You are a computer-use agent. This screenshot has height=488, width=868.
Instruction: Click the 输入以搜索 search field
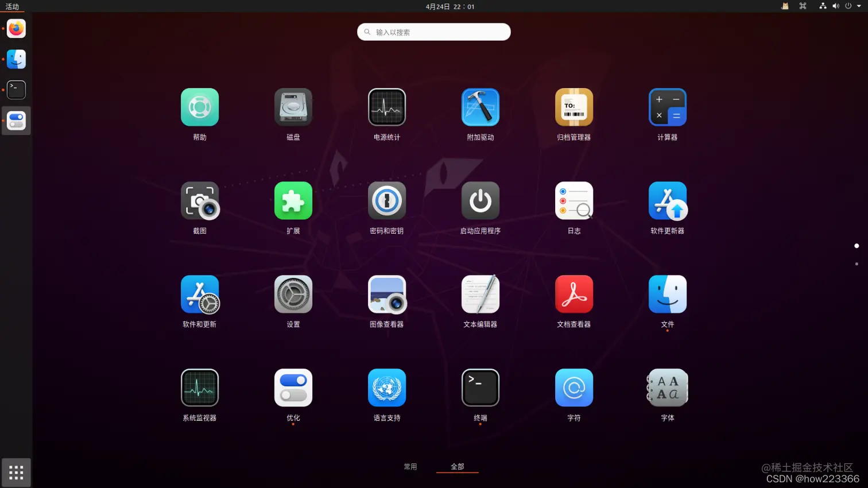[434, 32]
